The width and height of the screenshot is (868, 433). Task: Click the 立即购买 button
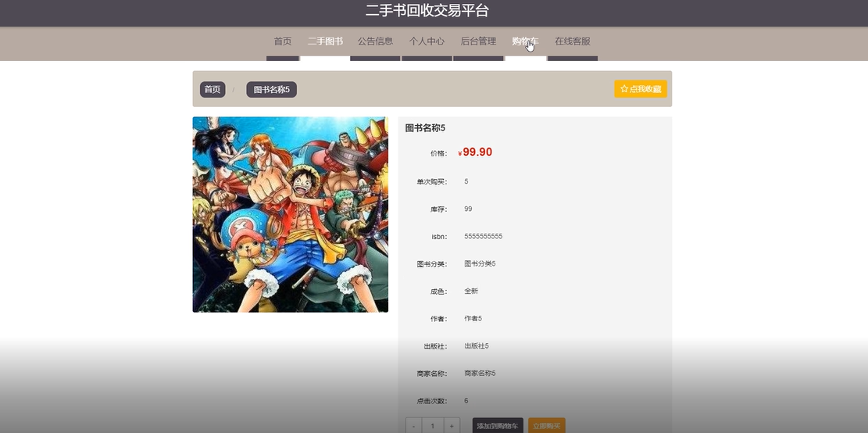[x=546, y=426]
